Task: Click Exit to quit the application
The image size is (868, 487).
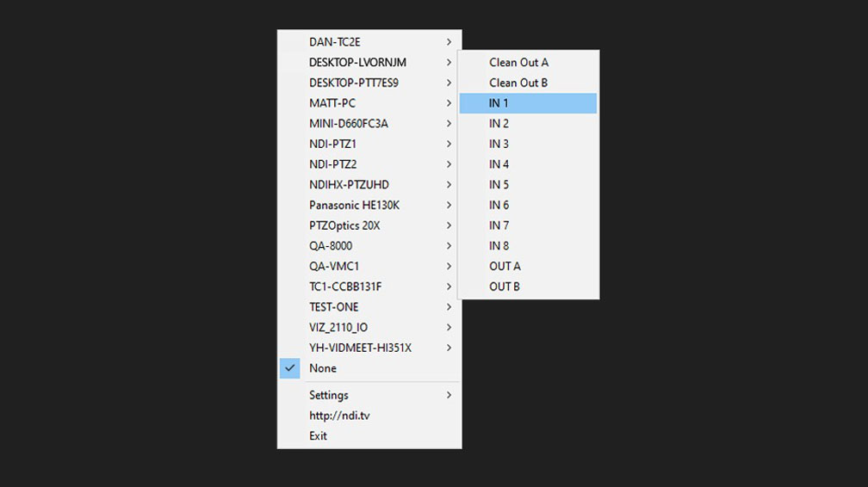Action: coord(319,436)
